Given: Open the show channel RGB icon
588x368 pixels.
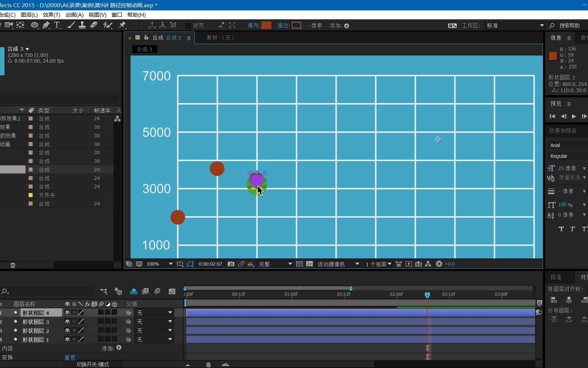Looking at the screenshot, I should pos(251,264).
